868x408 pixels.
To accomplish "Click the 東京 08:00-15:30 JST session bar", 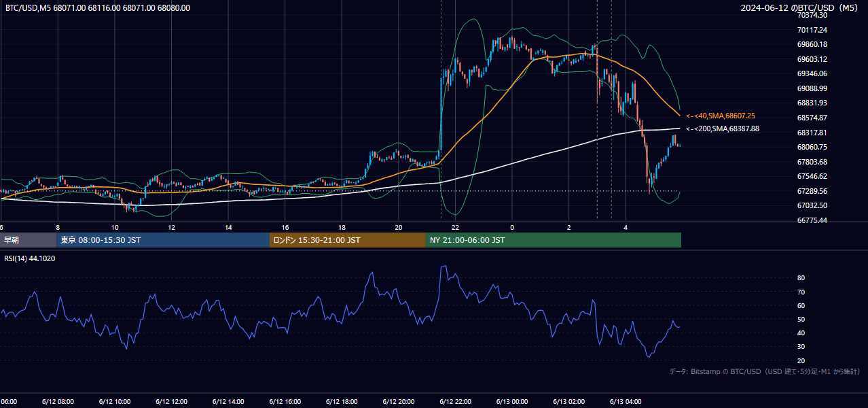I will click(163, 240).
